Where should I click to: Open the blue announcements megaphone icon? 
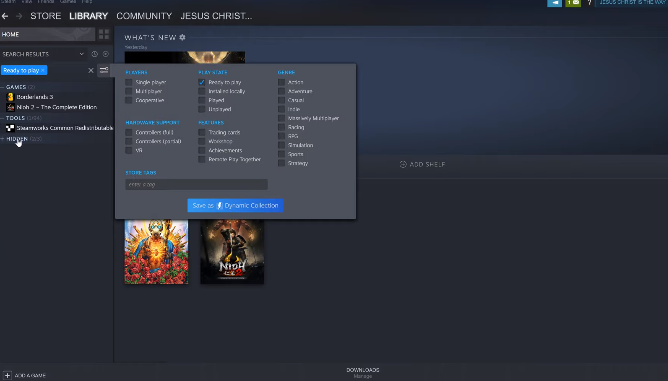[554, 3]
